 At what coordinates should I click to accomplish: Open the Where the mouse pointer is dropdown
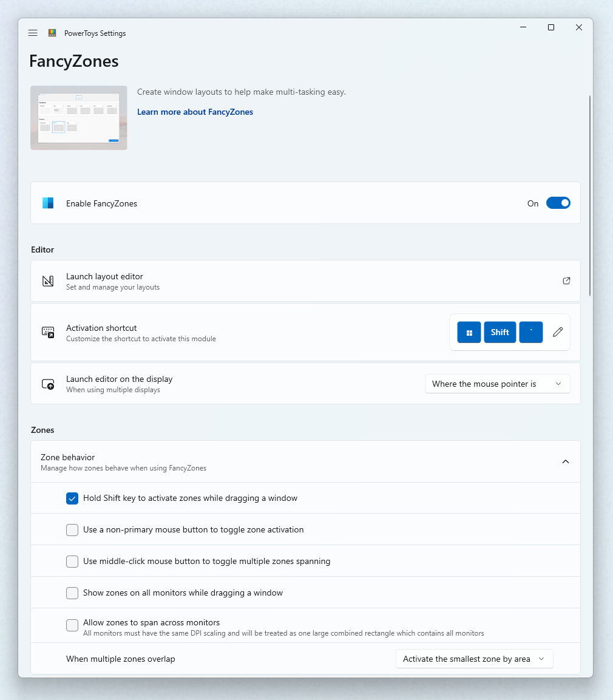coord(497,384)
